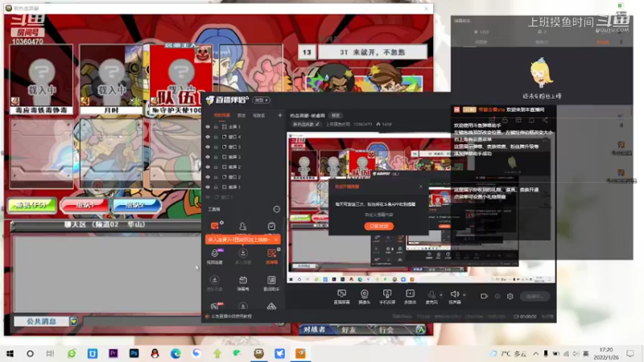Image resolution: width=644 pixels, height=362 pixels.
Task: Close the broadcast reminder popup
Action: pyautogui.click(x=420, y=187)
